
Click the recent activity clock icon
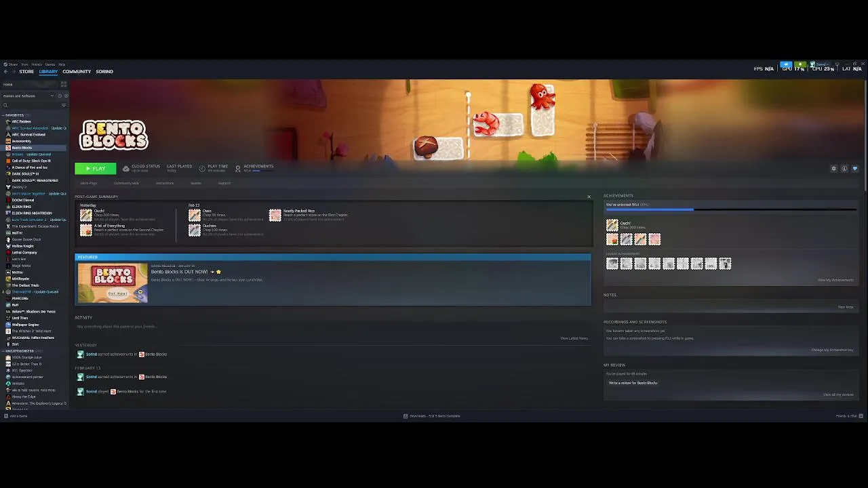click(x=60, y=96)
